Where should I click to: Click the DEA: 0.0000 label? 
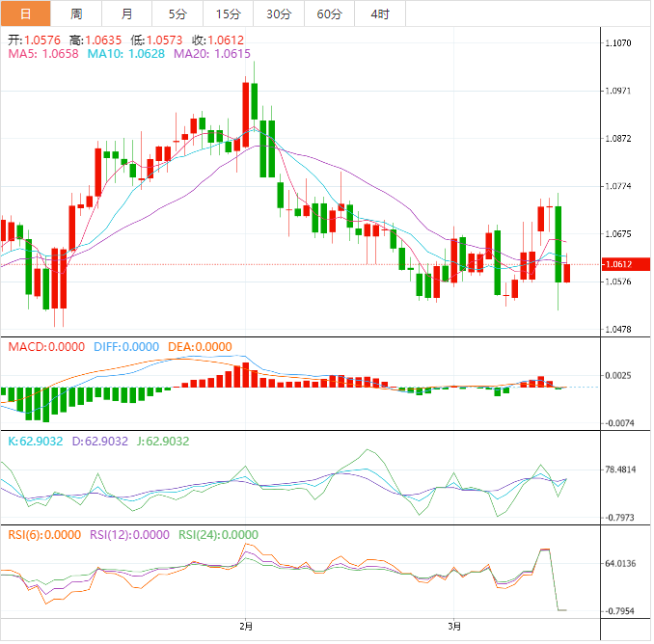[x=198, y=347]
